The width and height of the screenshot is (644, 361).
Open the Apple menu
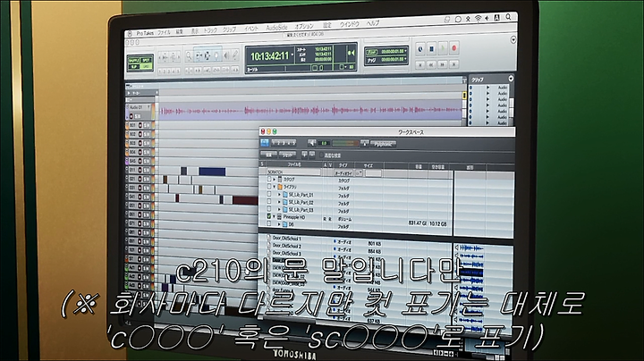coord(130,34)
